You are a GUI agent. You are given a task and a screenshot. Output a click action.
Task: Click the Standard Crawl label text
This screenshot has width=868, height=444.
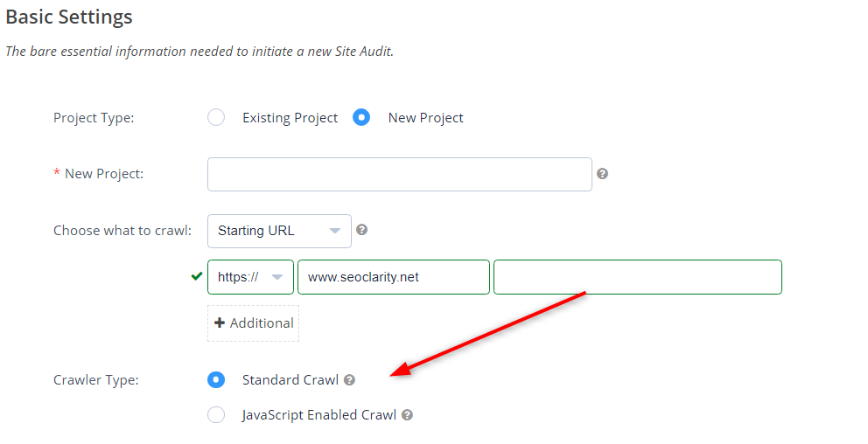[290, 380]
